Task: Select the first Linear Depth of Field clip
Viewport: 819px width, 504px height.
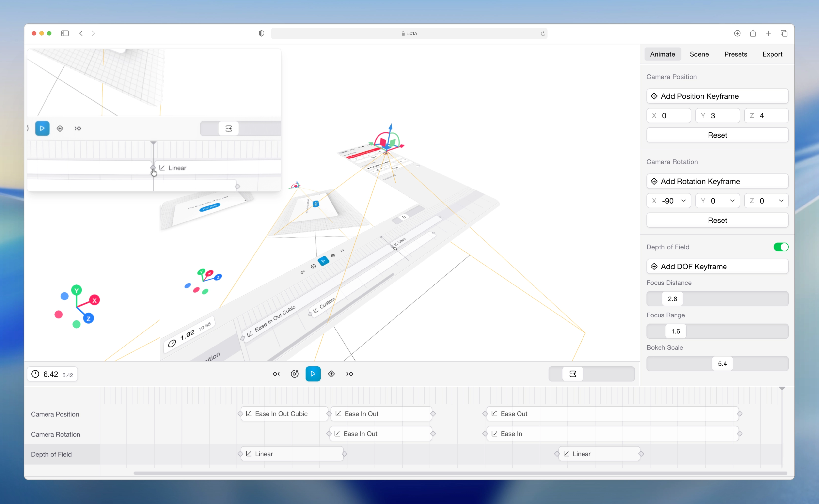Action: coord(292,454)
